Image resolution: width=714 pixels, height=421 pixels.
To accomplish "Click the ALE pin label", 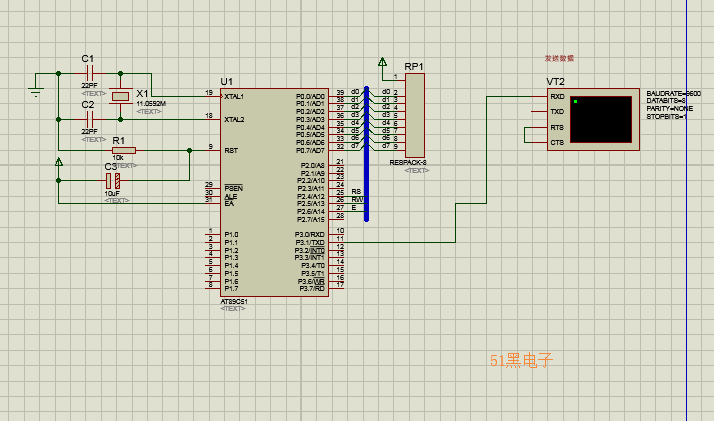I will [230, 197].
